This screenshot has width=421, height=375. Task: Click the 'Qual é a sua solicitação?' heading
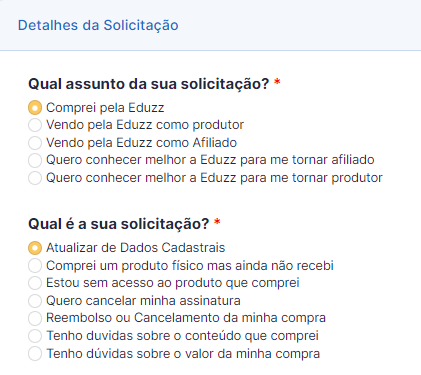(x=119, y=224)
